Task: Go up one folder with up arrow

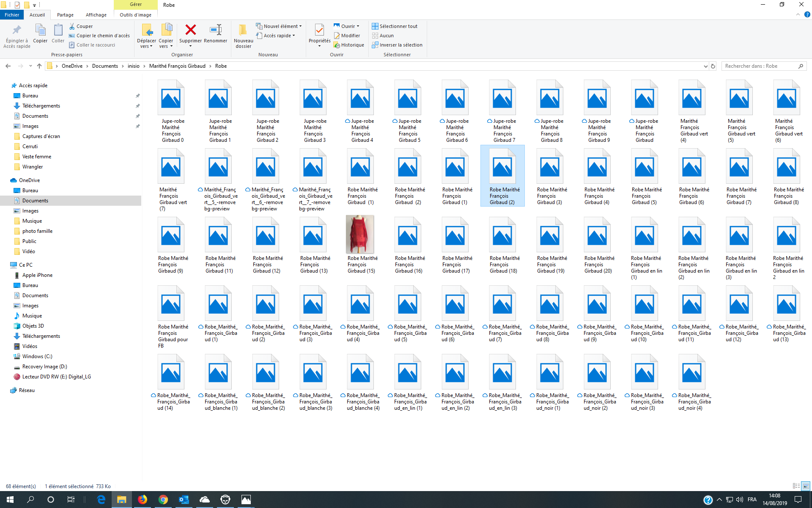Action: tap(39, 66)
